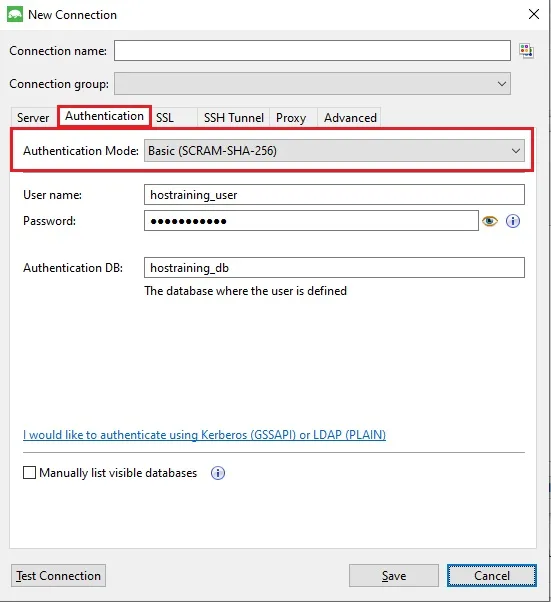551x602 pixels.
Task: Expand the Authentication Mode dropdown
Action: pyautogui.click(x=516, y=151)
